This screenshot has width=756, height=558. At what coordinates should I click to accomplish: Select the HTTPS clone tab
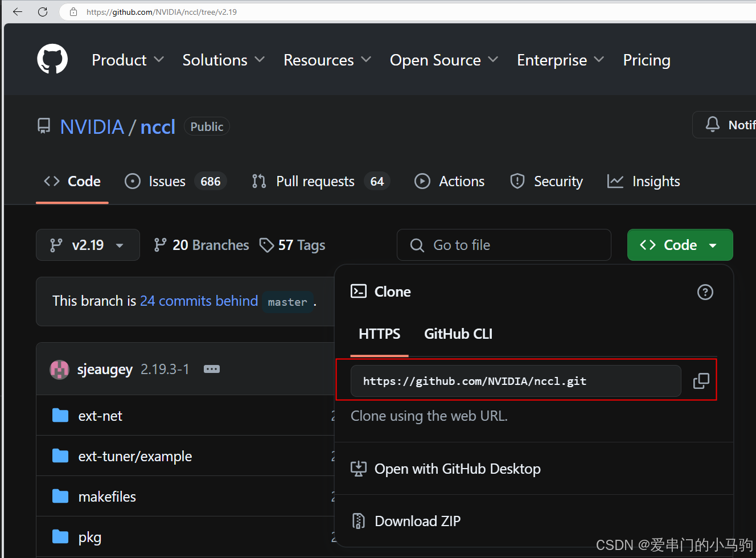[380, 334]
